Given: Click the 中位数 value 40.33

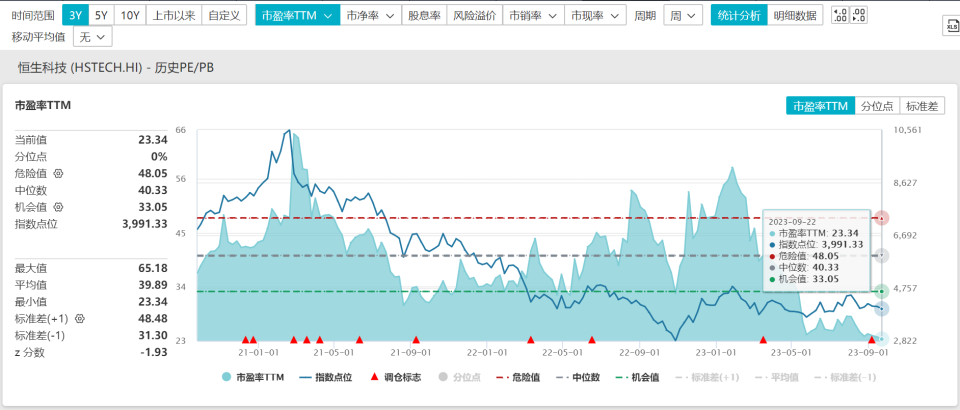Looking at the screenshot, I should click(152, 190).
